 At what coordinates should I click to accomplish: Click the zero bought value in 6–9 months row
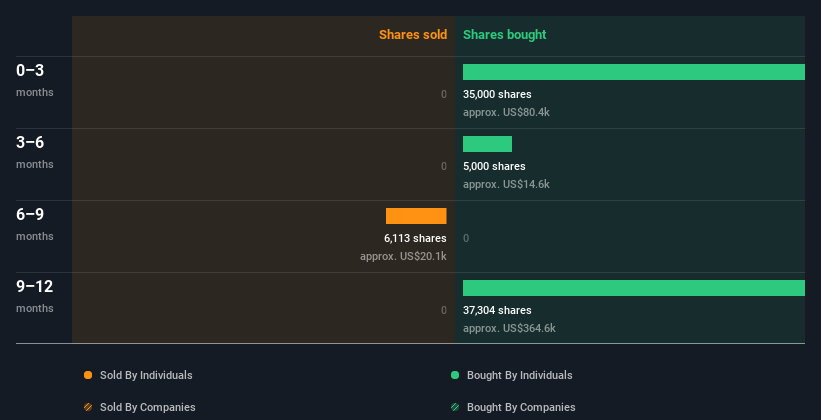(466, 238)
